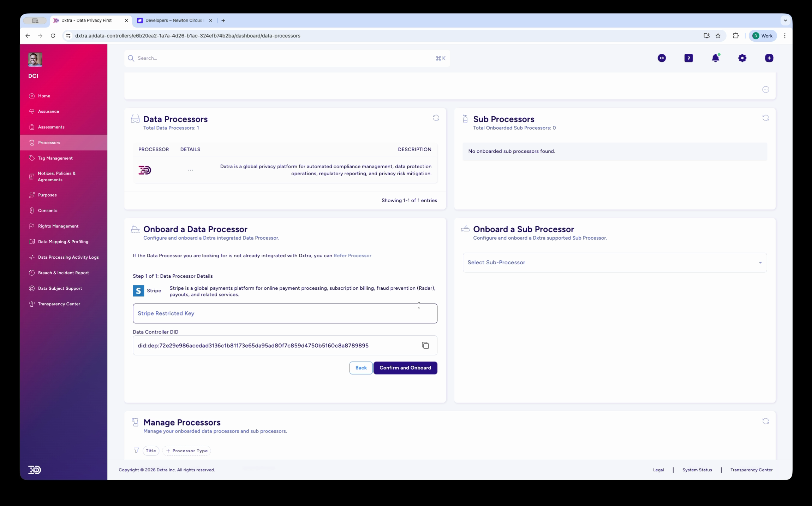This screenshot has width=812, height=506.
Task: Click the plus icon to create new item
Action: coord(769,58)
